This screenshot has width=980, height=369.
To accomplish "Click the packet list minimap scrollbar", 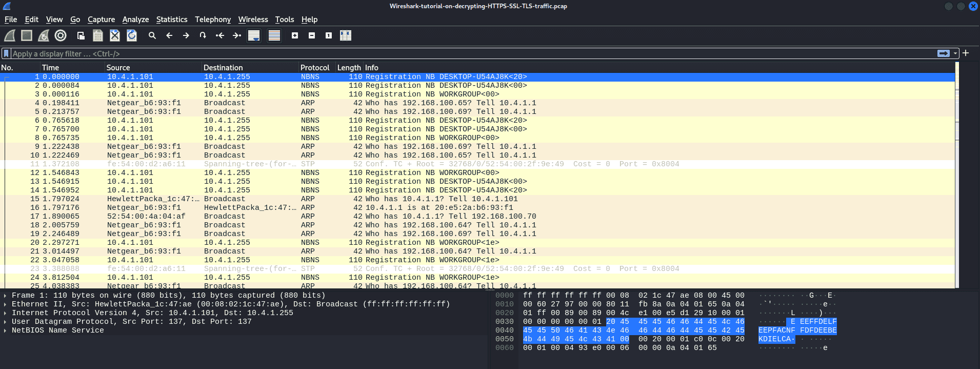I will point(957,175).
